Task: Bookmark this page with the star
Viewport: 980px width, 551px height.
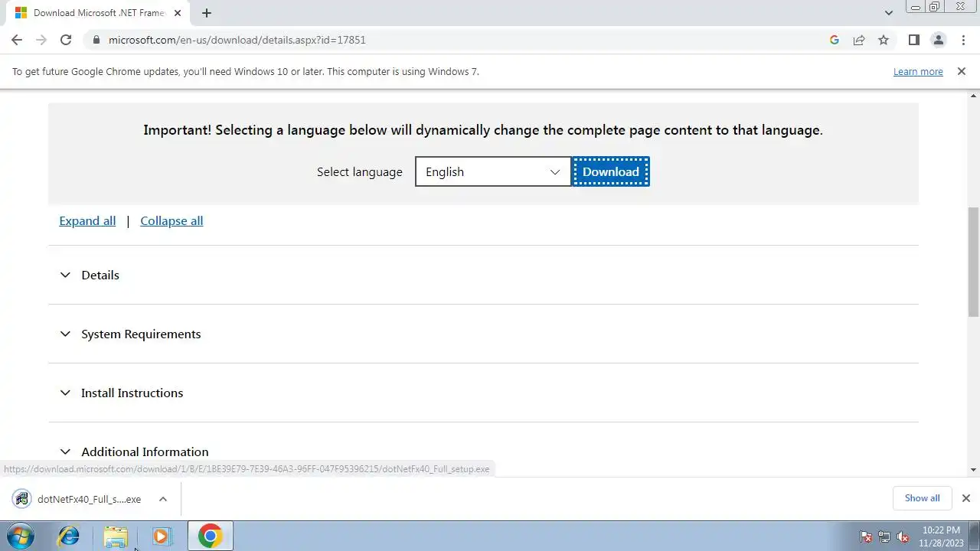Action: click(884, 40)
